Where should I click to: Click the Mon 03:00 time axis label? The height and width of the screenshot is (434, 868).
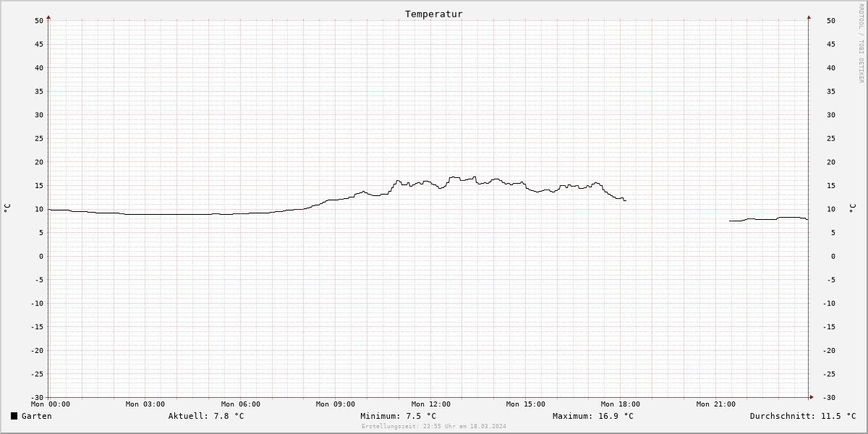[145, 404]
